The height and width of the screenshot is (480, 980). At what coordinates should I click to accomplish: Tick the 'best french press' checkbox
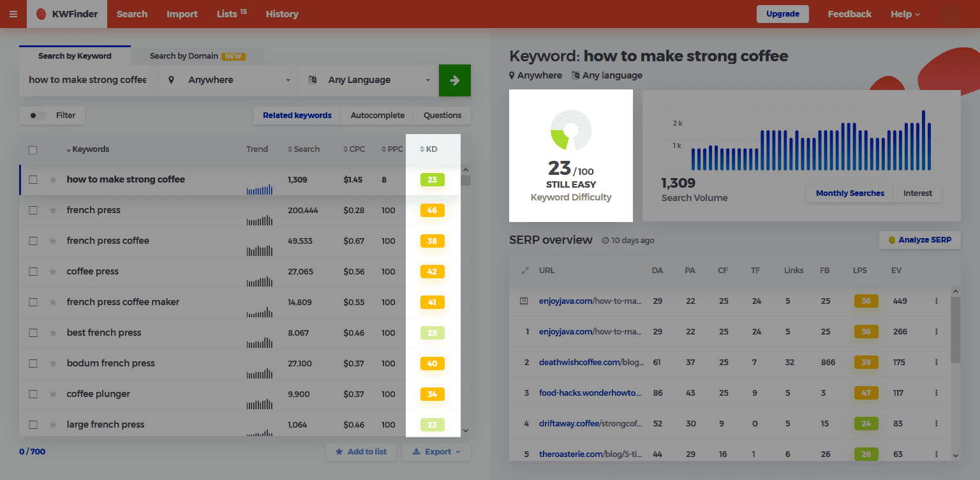[x=33, y=333]
